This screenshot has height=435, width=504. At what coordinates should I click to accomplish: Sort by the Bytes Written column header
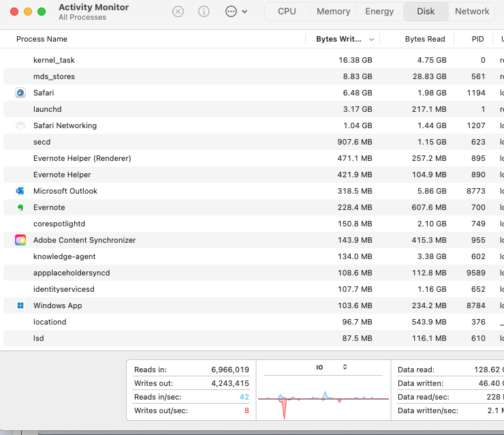click(x=338, y=39)
